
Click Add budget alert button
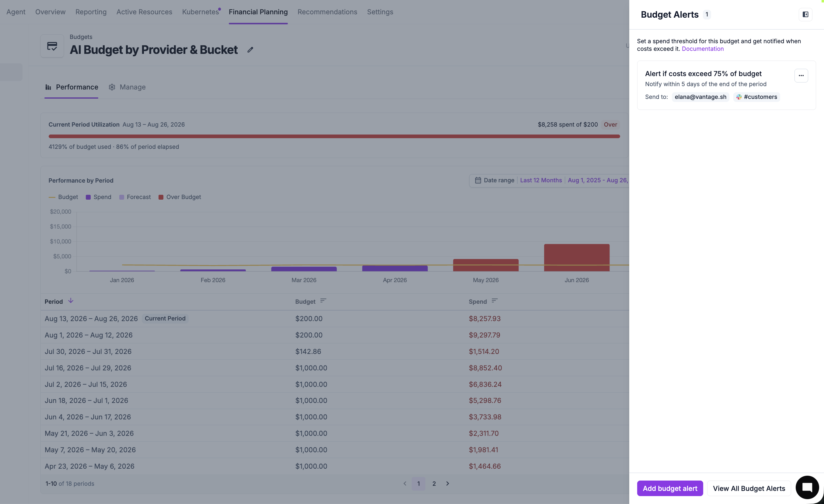(x=670, y=488)
